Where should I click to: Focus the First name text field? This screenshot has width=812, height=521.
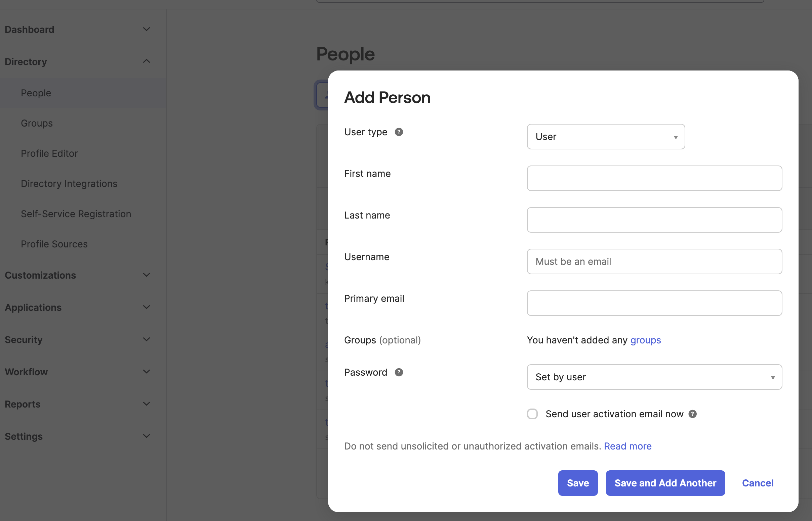click(x=654, y=178)
